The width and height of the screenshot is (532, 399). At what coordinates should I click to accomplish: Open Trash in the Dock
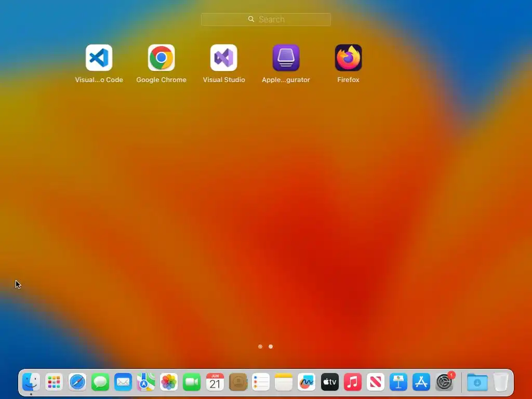point(501,382)
